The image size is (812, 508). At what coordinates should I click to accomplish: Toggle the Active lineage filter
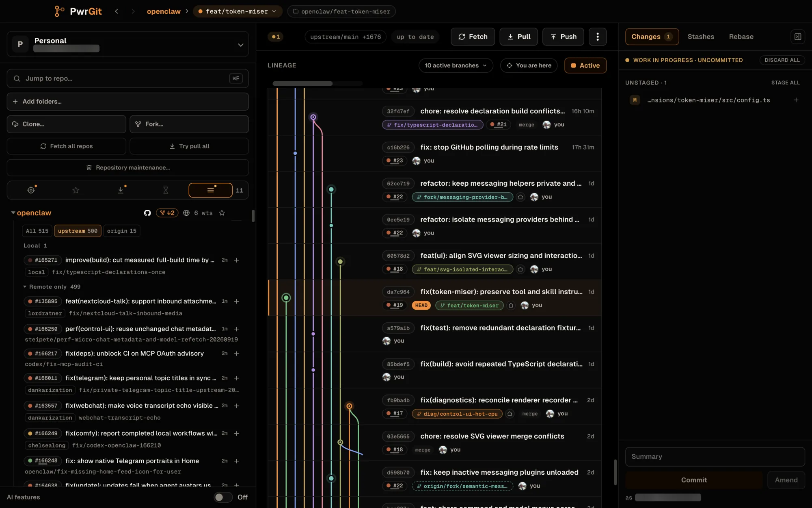click(x=585, y=65)
